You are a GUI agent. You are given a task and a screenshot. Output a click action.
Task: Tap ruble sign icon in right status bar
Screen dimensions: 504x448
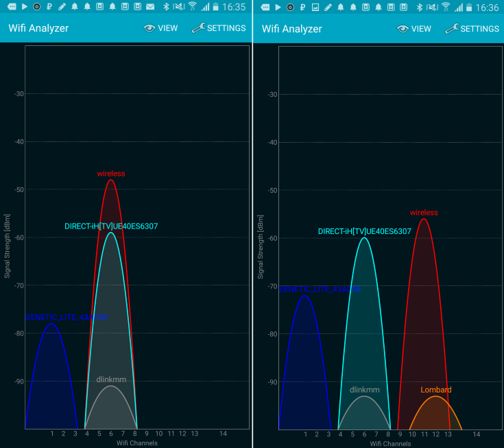(302, 8)
